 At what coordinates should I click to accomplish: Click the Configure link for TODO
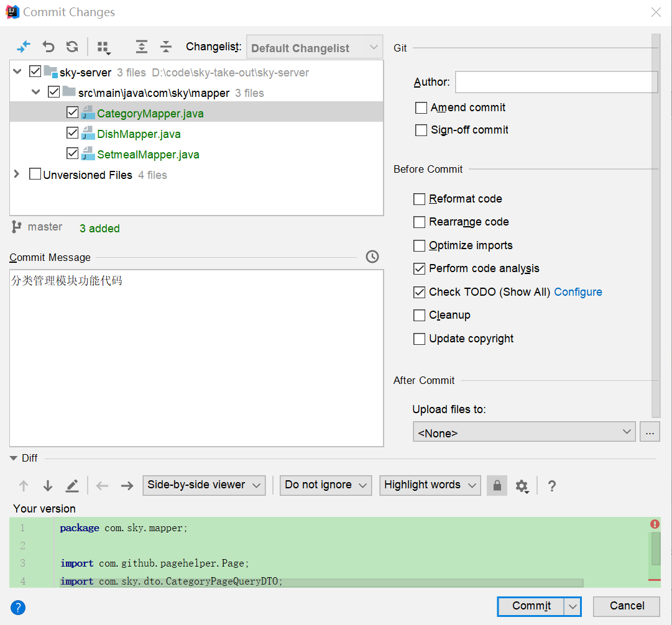coord(578,292)
